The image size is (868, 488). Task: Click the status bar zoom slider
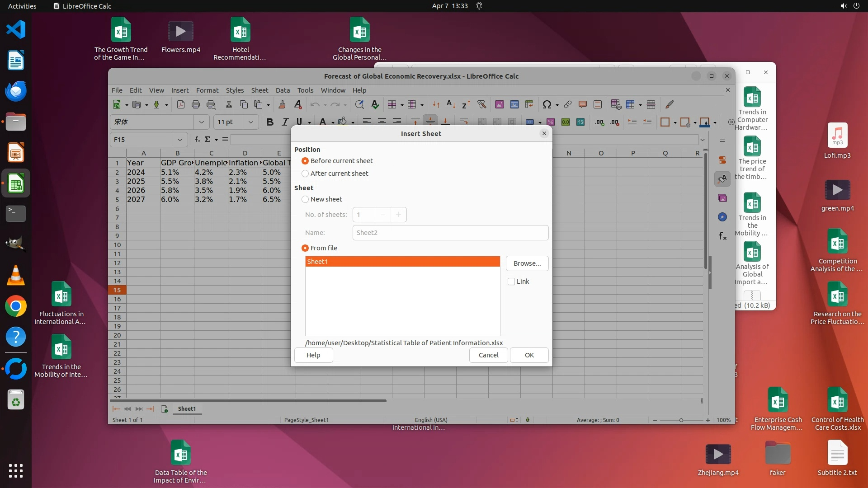(681, 420)
